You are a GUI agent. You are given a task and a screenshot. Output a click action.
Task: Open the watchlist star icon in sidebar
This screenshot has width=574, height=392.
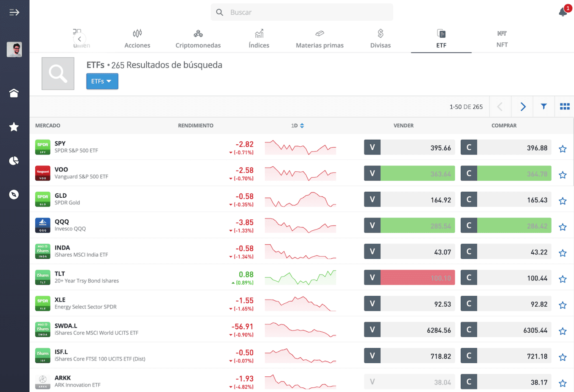pos(14,126)
